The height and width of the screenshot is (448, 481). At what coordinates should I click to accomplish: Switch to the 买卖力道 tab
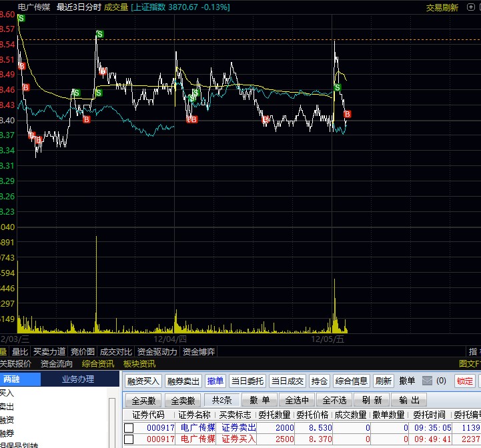(49, 351)
